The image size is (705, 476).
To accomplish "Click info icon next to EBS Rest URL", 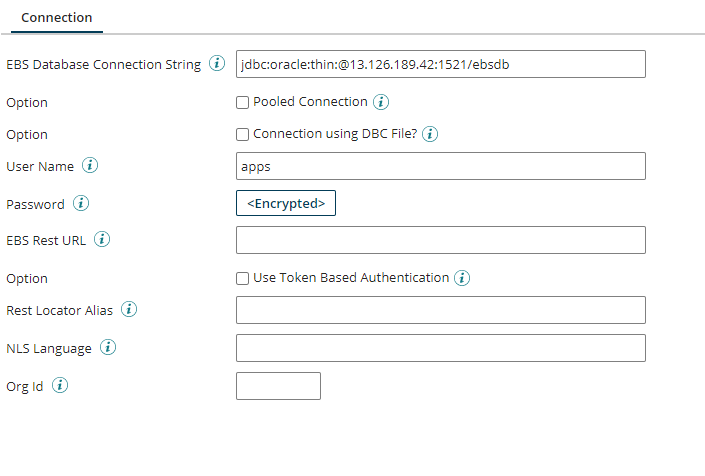I will click(102, 239).
